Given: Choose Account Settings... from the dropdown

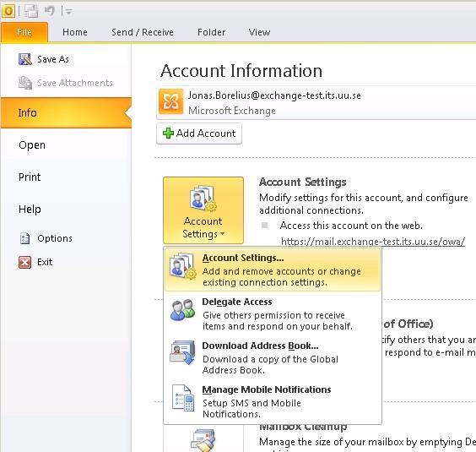Looking at the screenshot, I should tap(273, 270).
